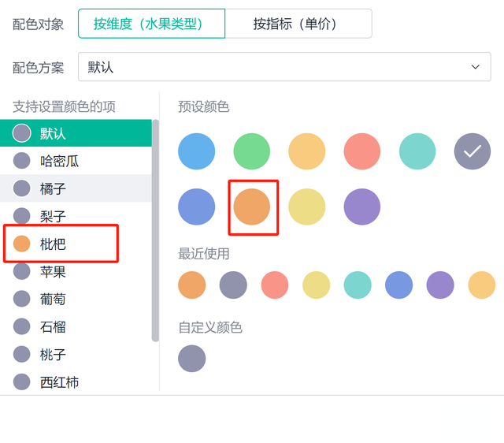Select the 枇杷 list item
The height and width of the screenshot is (443, 504).
pos(76,244)
